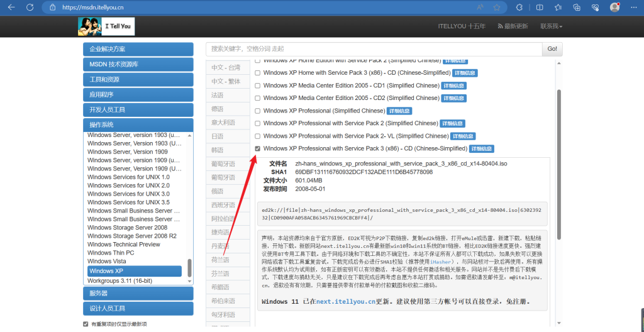Expand the MSDN 技术资源库 category

point(138,65)
